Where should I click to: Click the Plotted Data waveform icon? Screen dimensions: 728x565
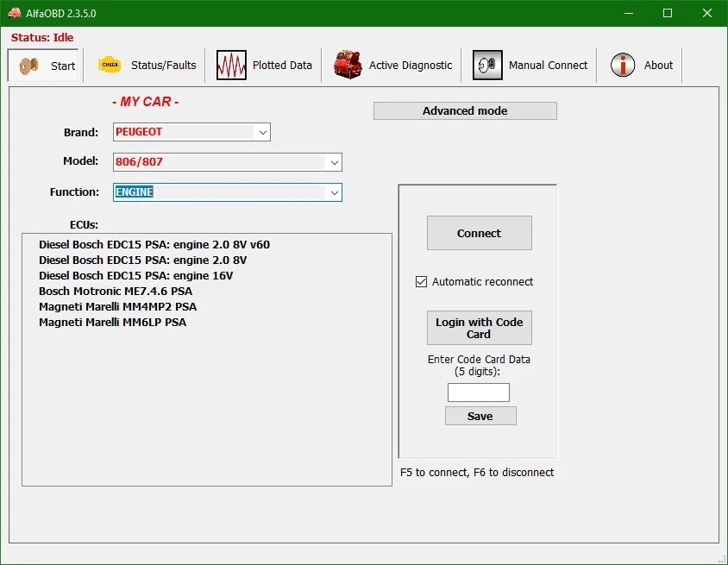click(x=231, y=65)
